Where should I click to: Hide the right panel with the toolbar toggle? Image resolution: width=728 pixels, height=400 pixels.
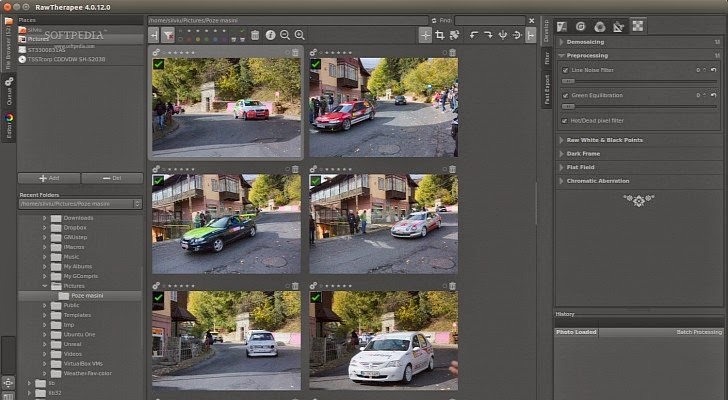[x=531, y=35]
